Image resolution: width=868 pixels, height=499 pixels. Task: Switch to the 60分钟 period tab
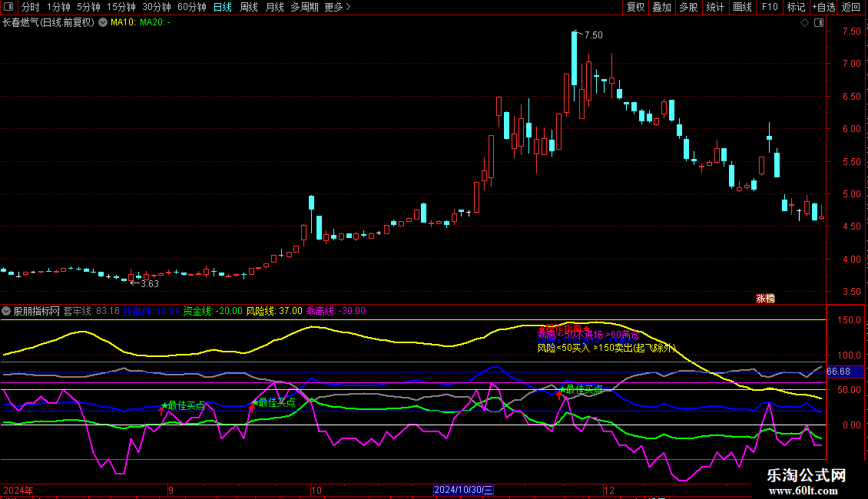click(x=191, y=7)
